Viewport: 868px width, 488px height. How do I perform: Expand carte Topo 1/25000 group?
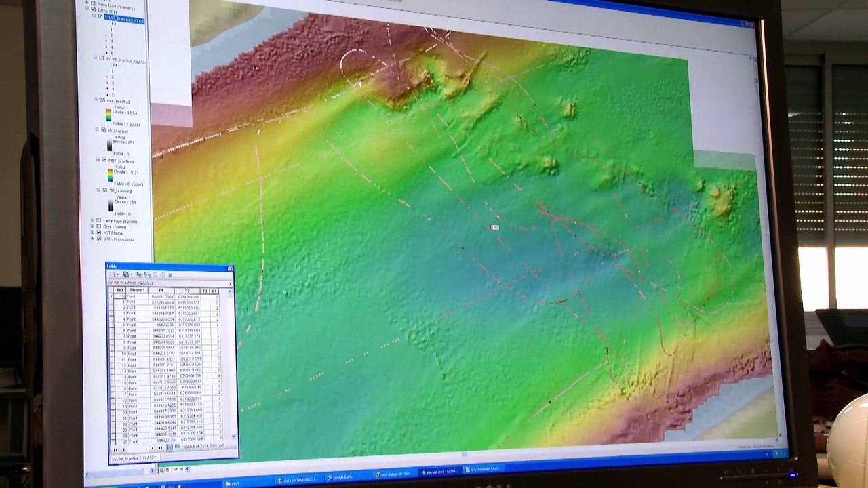pos(92,220)
